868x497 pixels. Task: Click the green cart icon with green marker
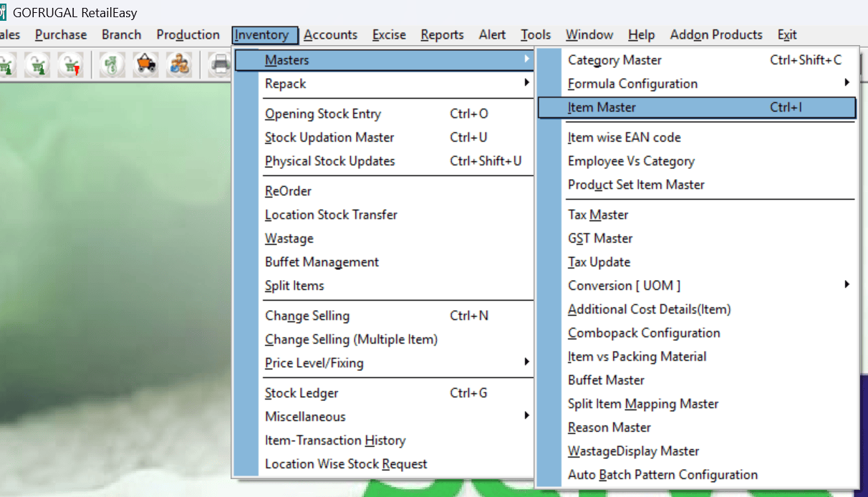point(37,64)
